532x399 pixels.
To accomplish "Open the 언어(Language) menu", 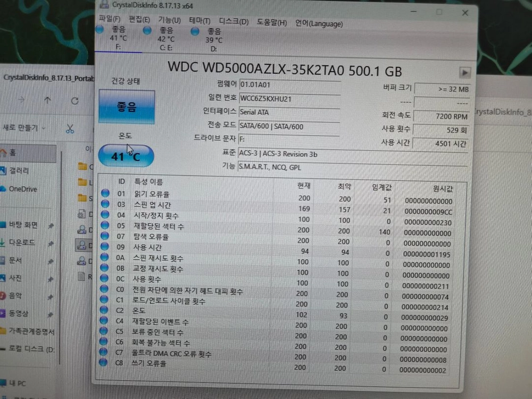I will [319, 24].
